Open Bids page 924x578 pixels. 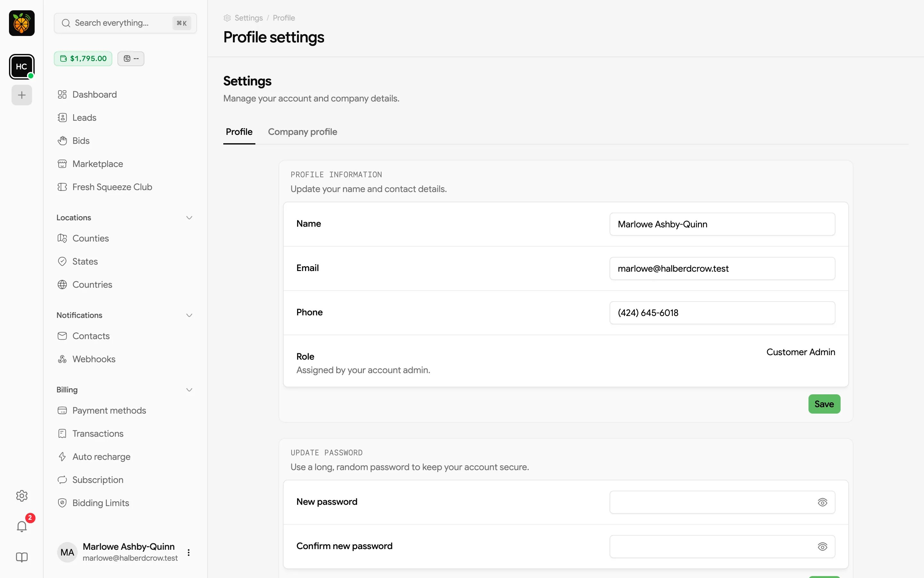[x=125, y=141]
